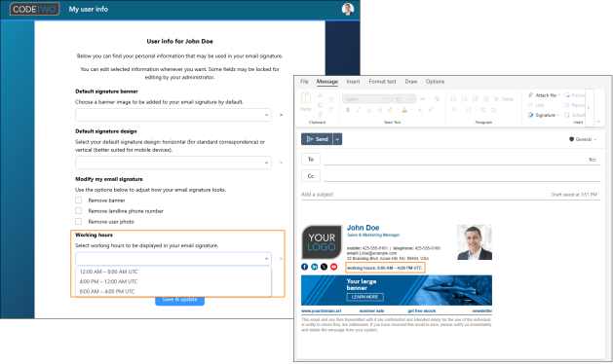Open the Send options dropdown arrow
Screen dimensions: 613x364
(338, 139)
